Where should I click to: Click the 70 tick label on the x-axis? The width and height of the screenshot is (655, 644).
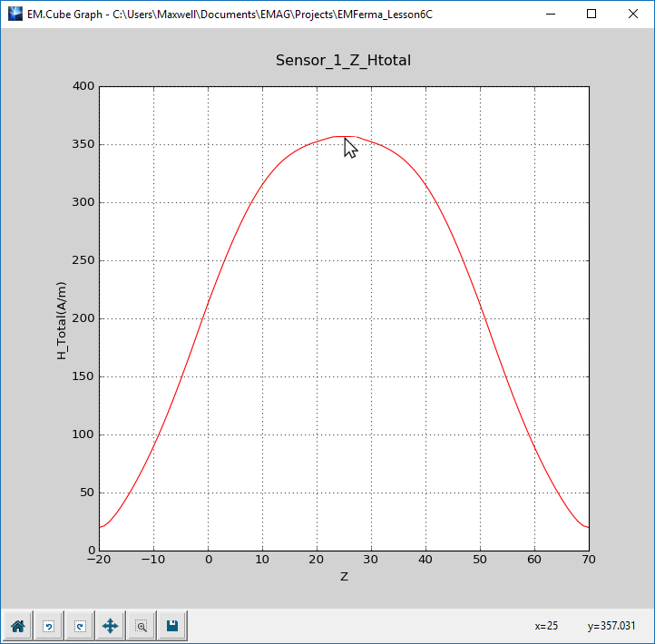pos(589,561)
